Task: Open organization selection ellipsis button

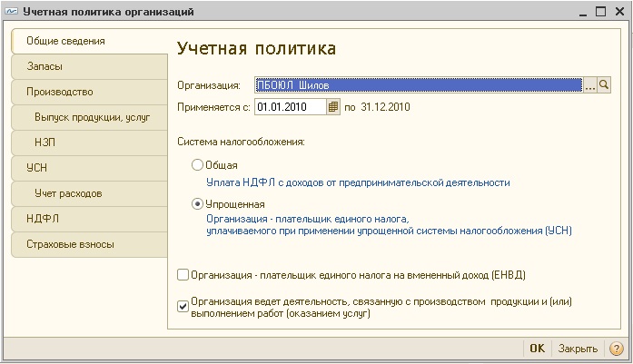Action: coord(589,85)
